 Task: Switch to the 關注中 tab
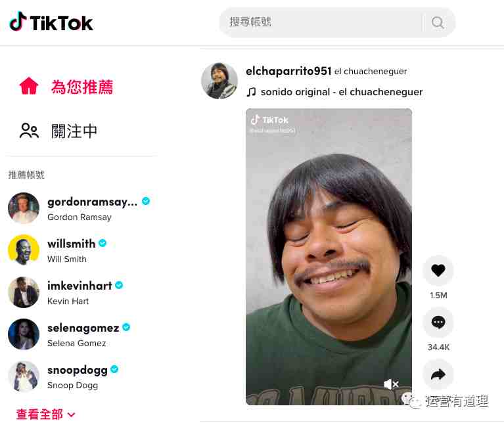(x=74, y=131)
